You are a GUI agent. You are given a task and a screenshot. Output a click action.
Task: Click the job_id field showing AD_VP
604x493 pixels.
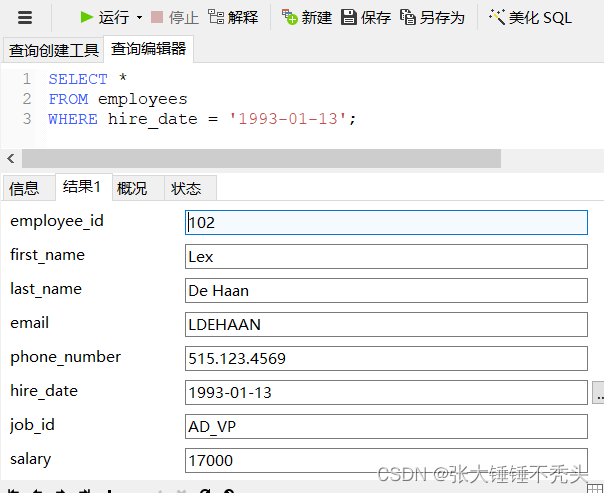click(386, 426)
